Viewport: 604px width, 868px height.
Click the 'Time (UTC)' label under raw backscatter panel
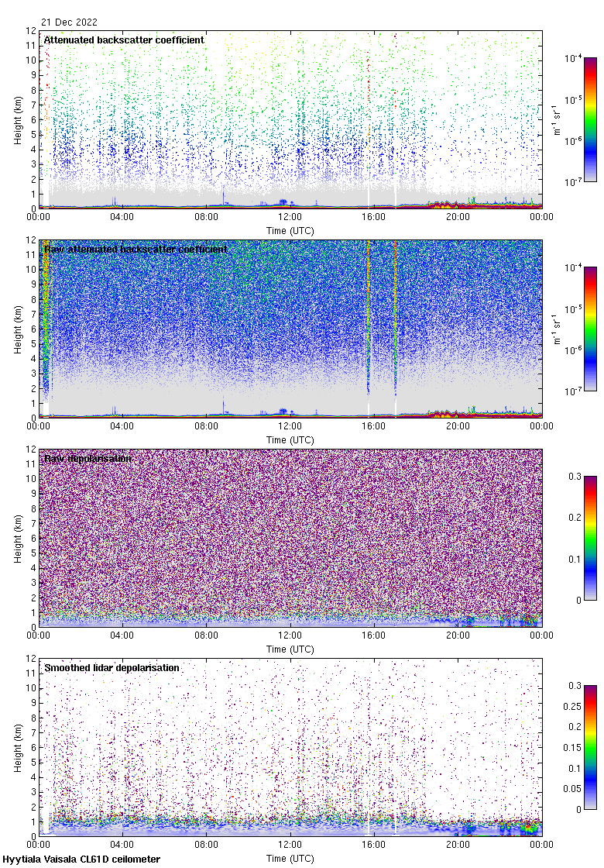290,439
